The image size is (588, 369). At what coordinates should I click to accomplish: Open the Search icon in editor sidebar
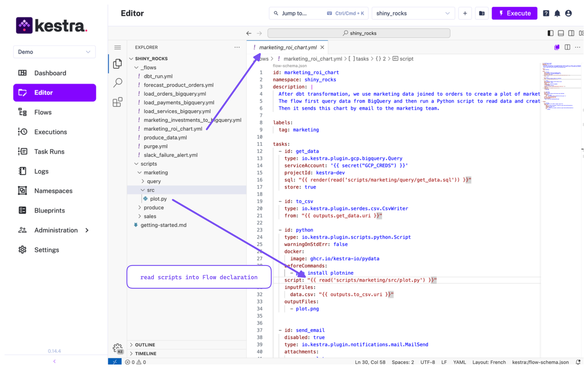pyautogui.click(x=118, y=83)
